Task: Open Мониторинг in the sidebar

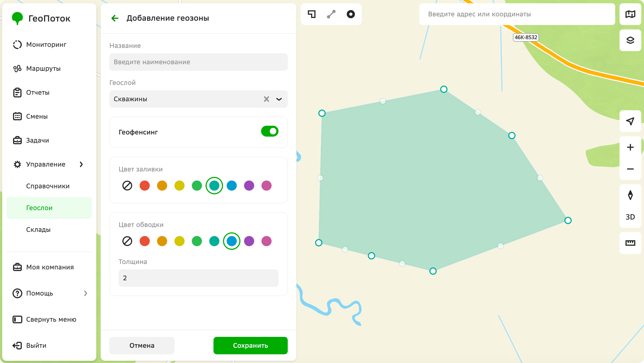Action: [49, 45]
